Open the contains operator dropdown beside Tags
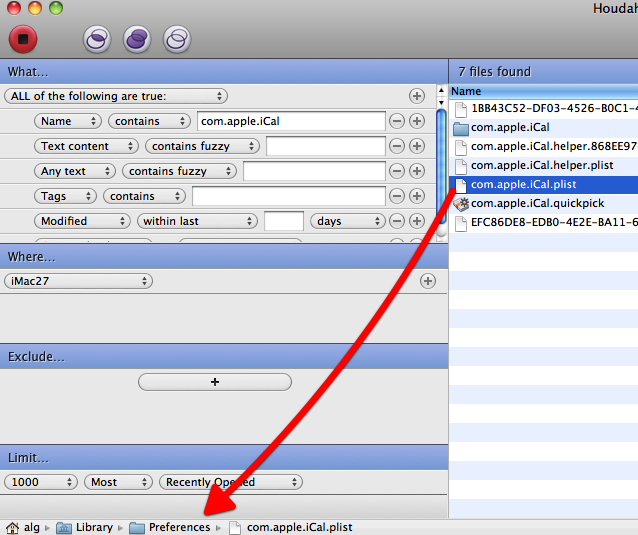 point(144,196)
